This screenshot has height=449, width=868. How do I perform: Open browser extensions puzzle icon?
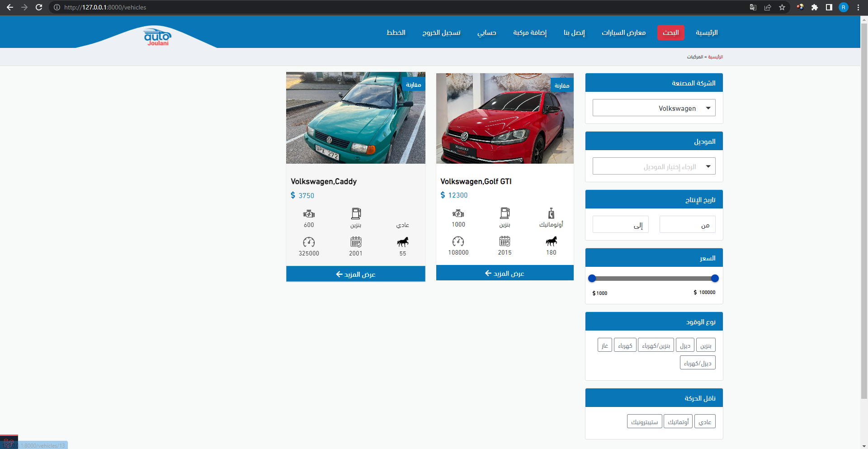click(815, 7)
